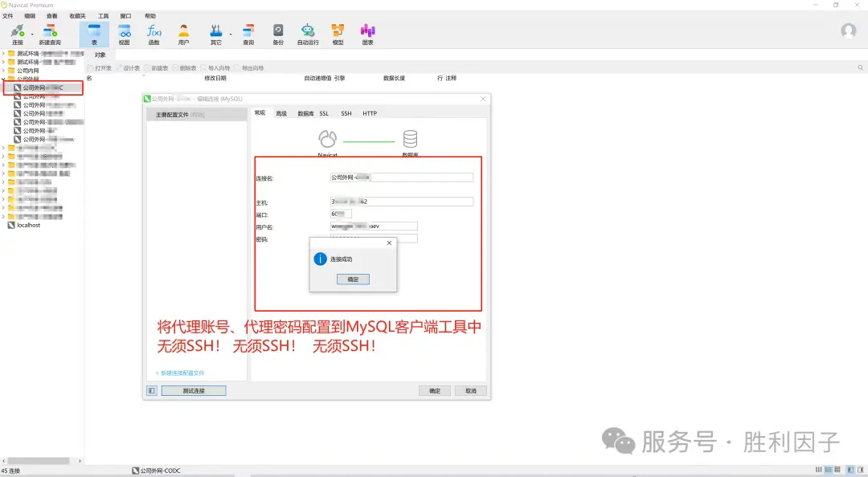Switch to the 常规 tab in edit connection dialog
This screenshot has height=477, width=868.
point(260,113)
